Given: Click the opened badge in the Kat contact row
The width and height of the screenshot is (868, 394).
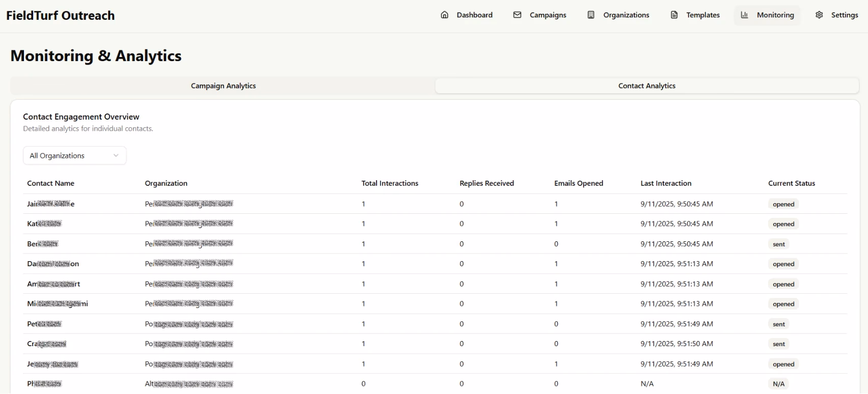Looking at the screenshot, I should tap(783, 224).
